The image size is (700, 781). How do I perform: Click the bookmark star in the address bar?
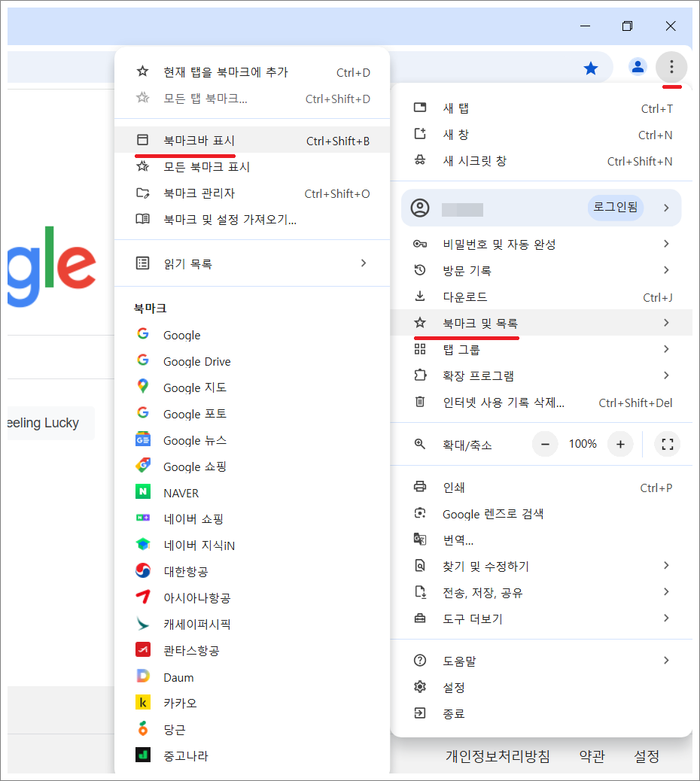[x=591, y=67]
